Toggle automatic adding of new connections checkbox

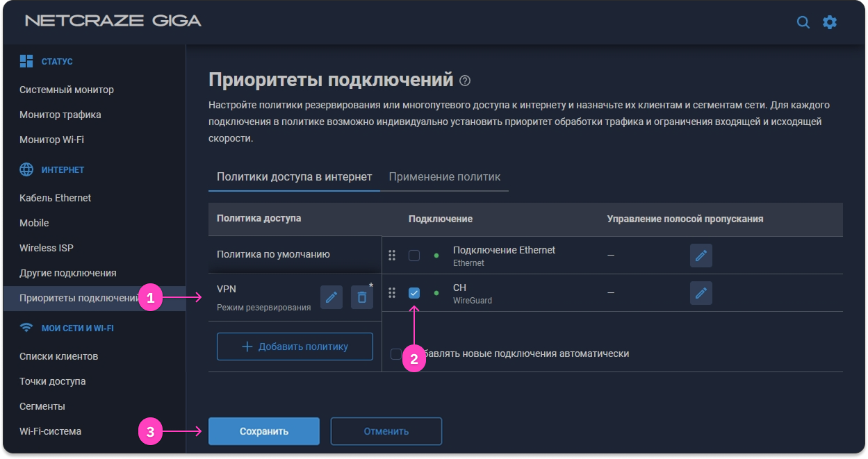396,354
